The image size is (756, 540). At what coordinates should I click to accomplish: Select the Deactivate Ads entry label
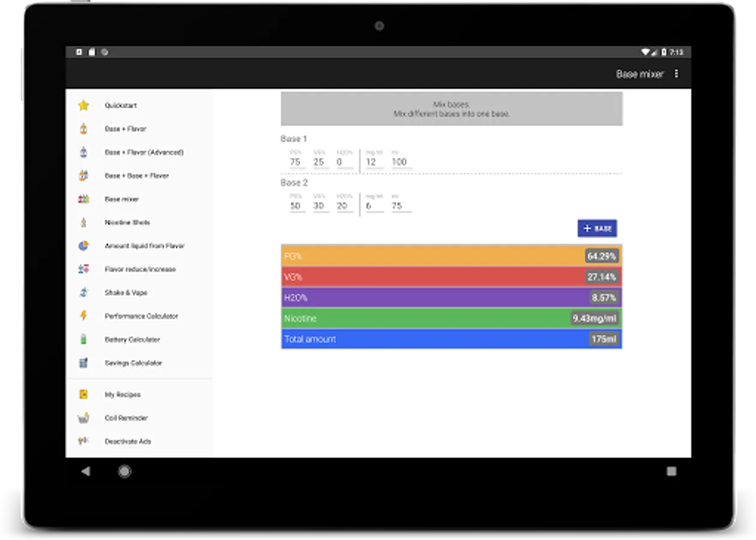[x=128, y=442]
